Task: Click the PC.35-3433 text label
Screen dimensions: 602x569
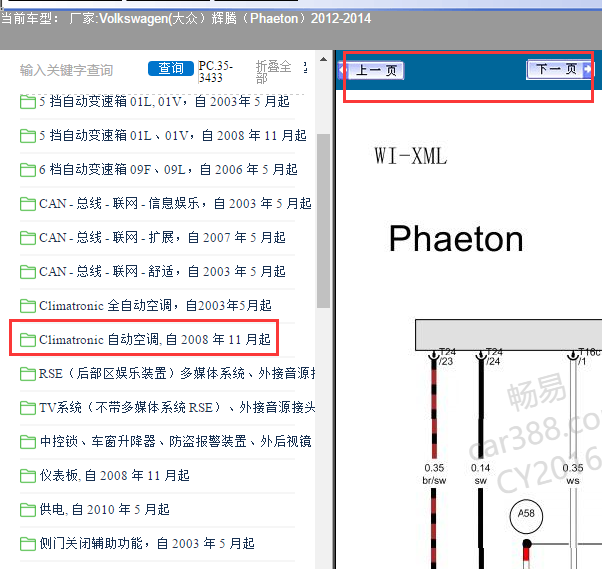Action: (215, 72)
